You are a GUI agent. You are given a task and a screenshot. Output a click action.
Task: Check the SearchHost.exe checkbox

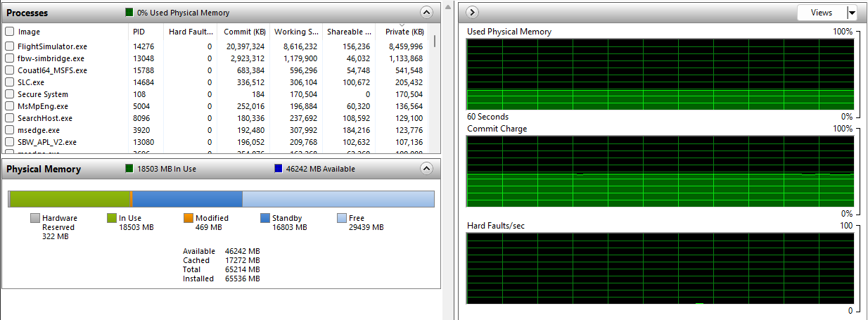(9, 118)
